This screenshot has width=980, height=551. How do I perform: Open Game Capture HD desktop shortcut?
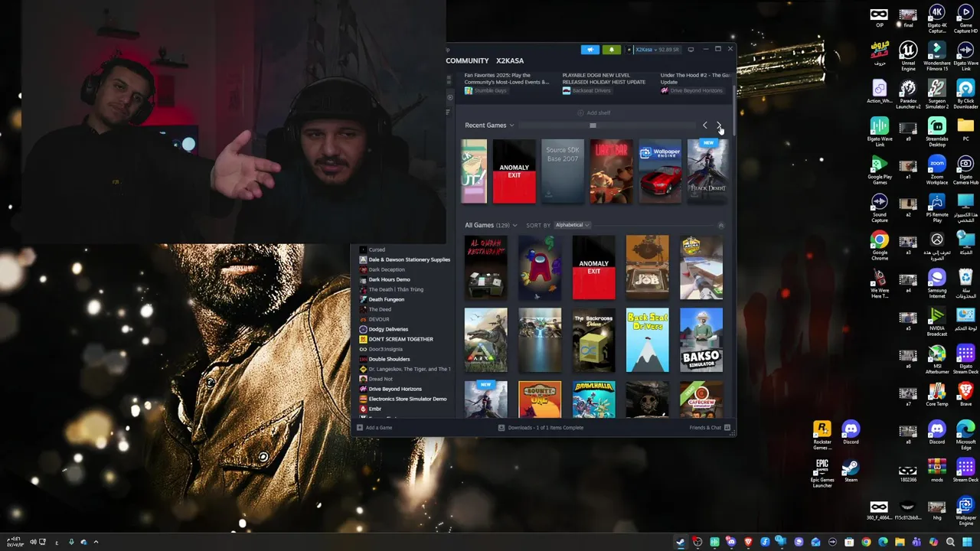[965, 18]
